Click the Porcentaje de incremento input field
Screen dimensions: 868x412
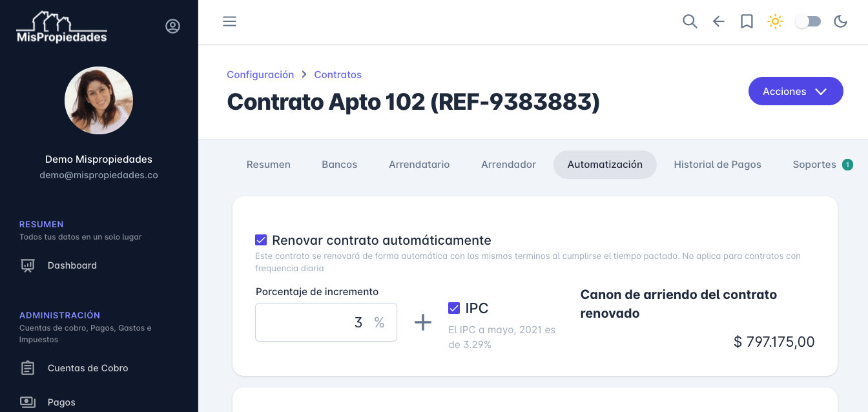click(326, 322)
